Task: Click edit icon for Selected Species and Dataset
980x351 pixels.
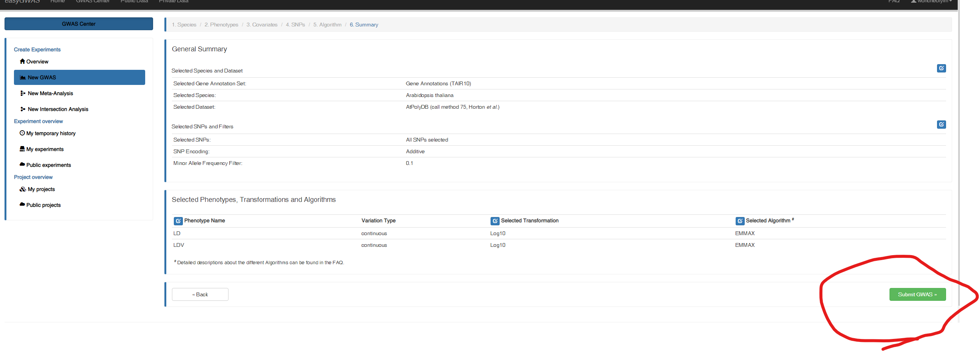Action: tap(941, 68)
